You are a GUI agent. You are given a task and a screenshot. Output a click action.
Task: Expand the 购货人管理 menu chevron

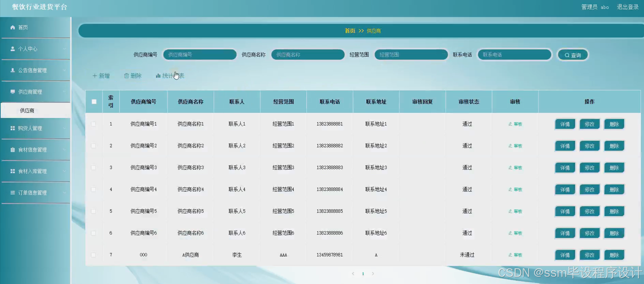coord(64,128)
